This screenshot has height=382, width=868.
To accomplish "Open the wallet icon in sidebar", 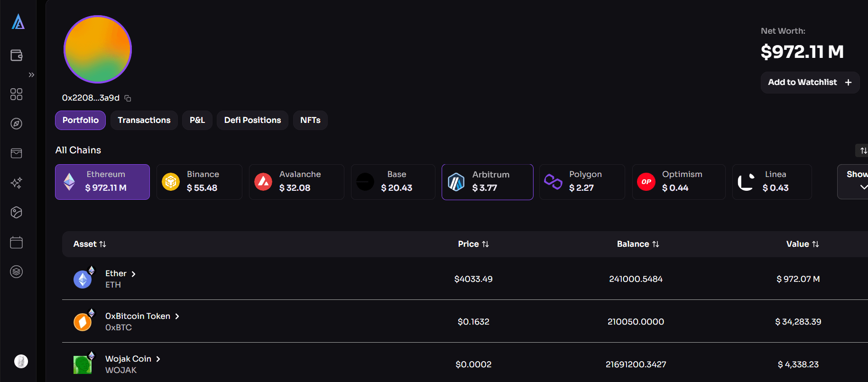I will [17, 55].
